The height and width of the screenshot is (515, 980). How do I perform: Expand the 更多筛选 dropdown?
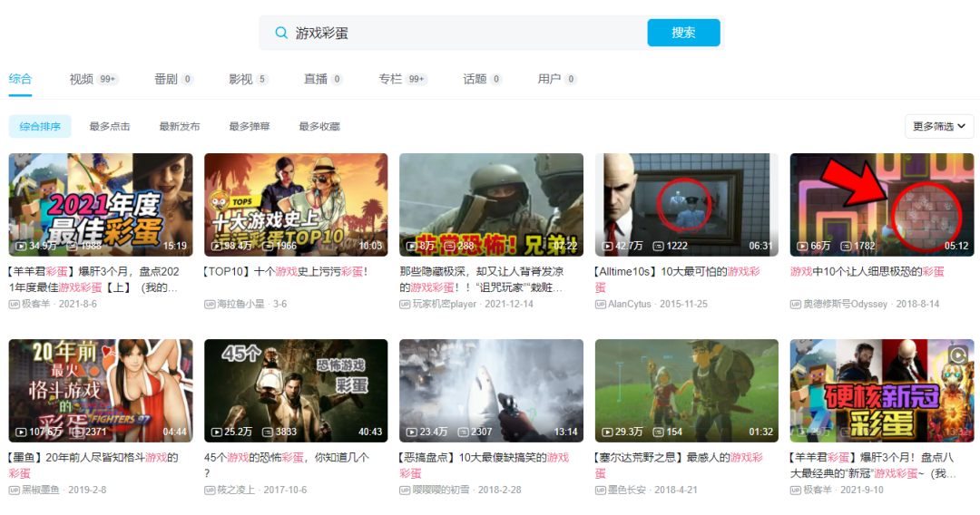tap(939, 126)
